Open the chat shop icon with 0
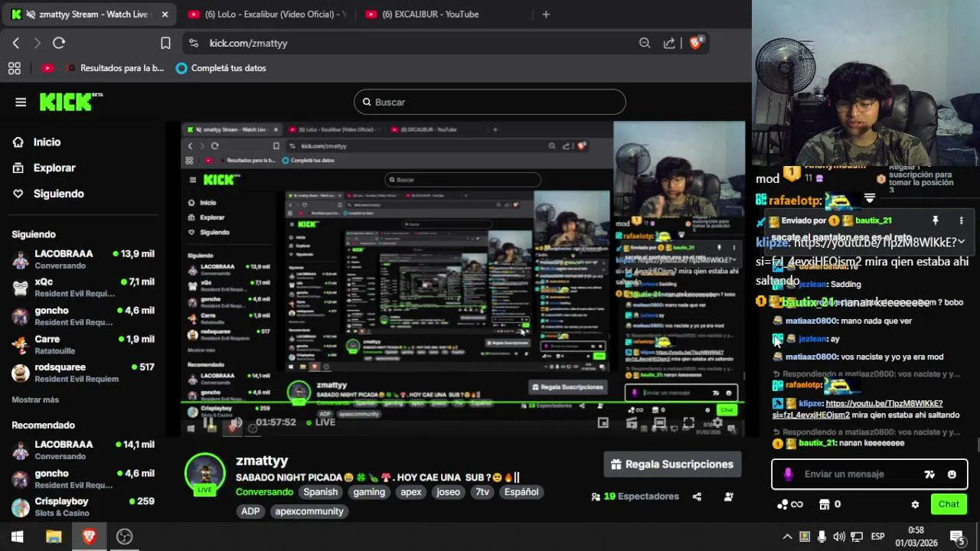Screen dimensions: 980x551 [x=830, y=504]
